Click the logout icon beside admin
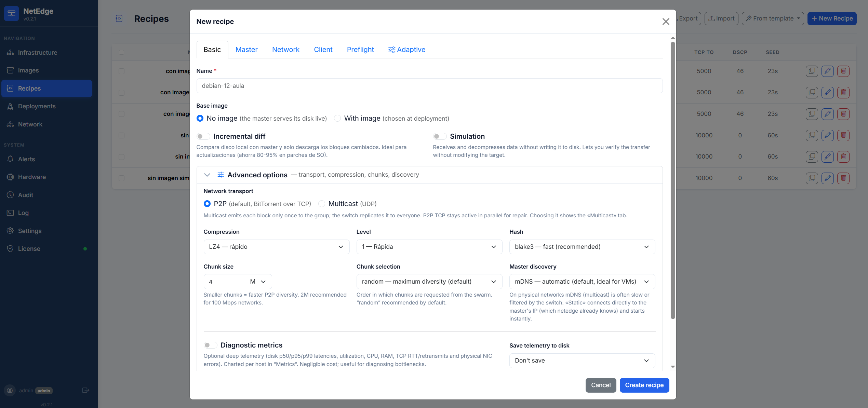 tap(86, 390)
